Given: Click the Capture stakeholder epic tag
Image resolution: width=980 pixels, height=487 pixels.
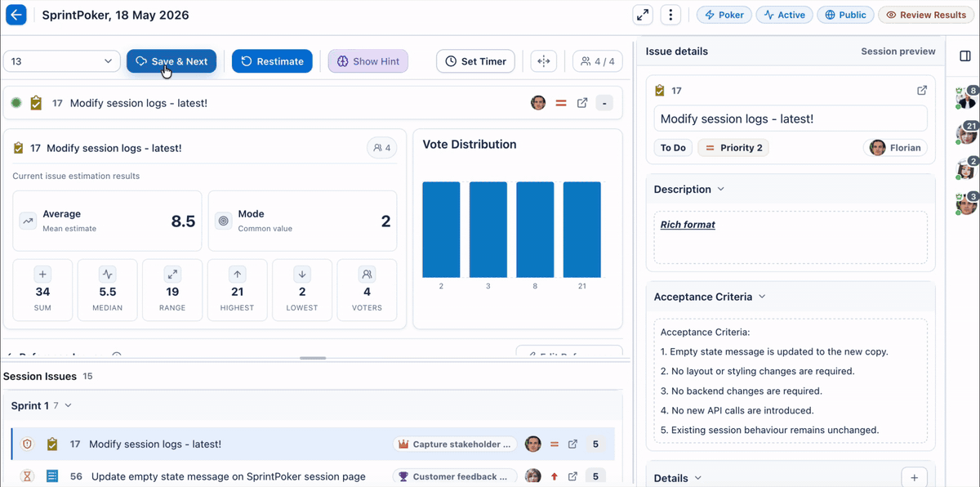Looking at the screenshot, I should [455, 445].
